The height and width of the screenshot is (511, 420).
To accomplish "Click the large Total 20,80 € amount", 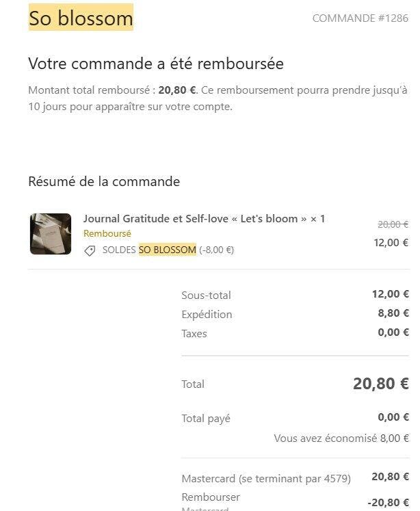I will pos(380,384).
